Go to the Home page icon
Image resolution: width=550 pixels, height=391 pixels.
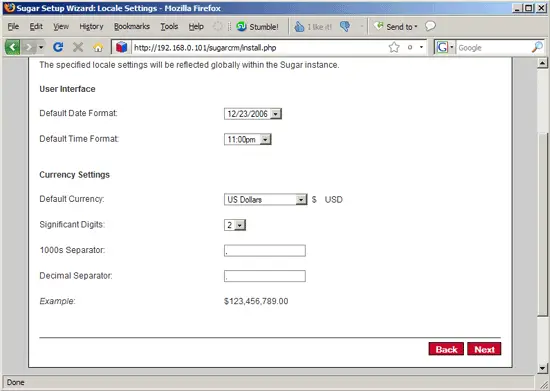[98, 47]
